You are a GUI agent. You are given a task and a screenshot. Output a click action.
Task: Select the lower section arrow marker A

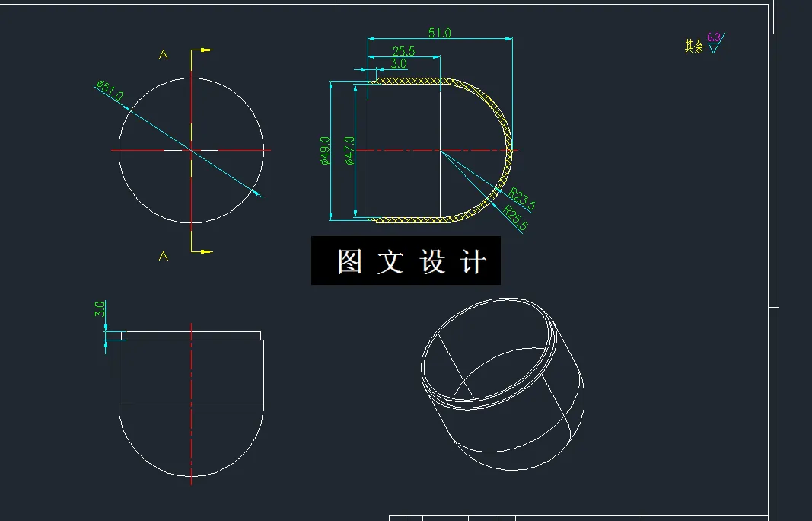click(x=163, y=257)
